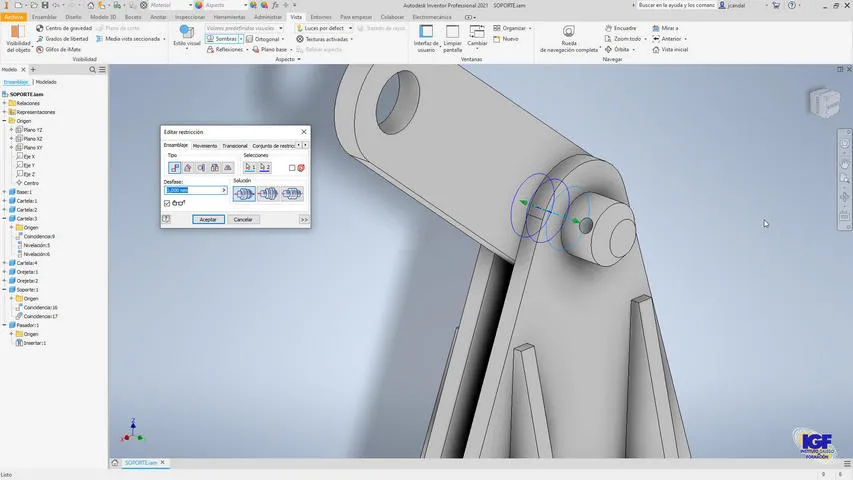The width and height of the screenshot is (853, 480).
Task: Toggle Reflexiones in the Aspecto panel
Action: 226,50
